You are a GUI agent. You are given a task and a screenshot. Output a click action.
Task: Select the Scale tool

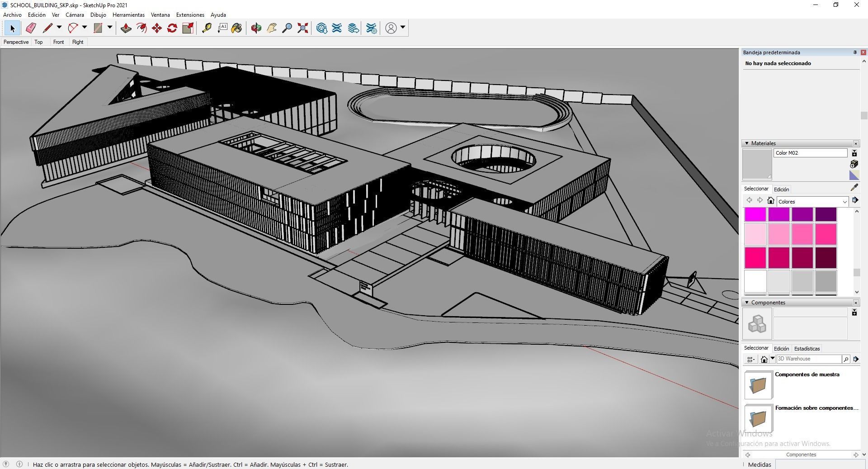(188, 28)
